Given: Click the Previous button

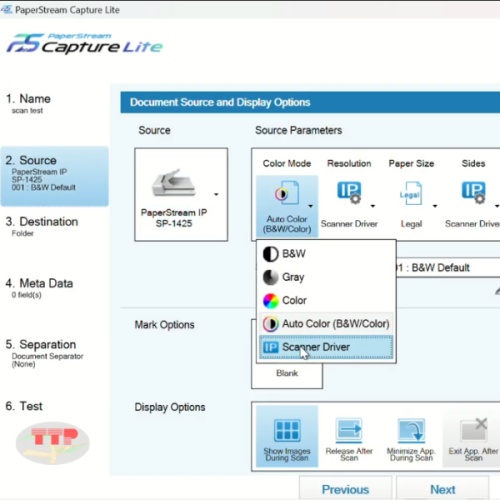Looking at the screenshot, I should click(x=345, y=489).
